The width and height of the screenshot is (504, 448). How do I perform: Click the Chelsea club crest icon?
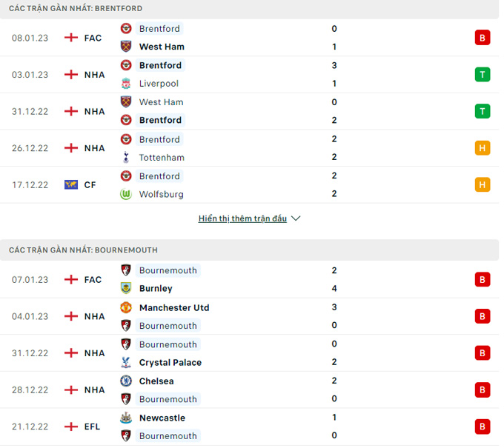[x=126, y=381]
